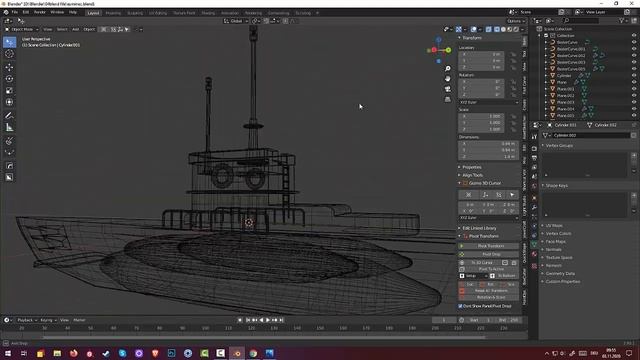Hide Cylinder object via eye icon
Screen dimensions: 640x360
pos(634,76)
